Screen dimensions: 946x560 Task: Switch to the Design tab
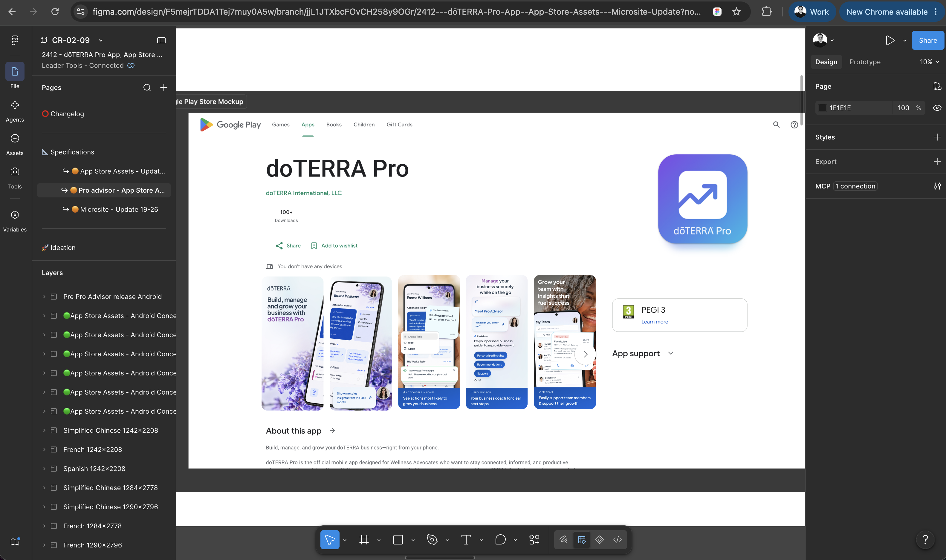click(826, 62)
